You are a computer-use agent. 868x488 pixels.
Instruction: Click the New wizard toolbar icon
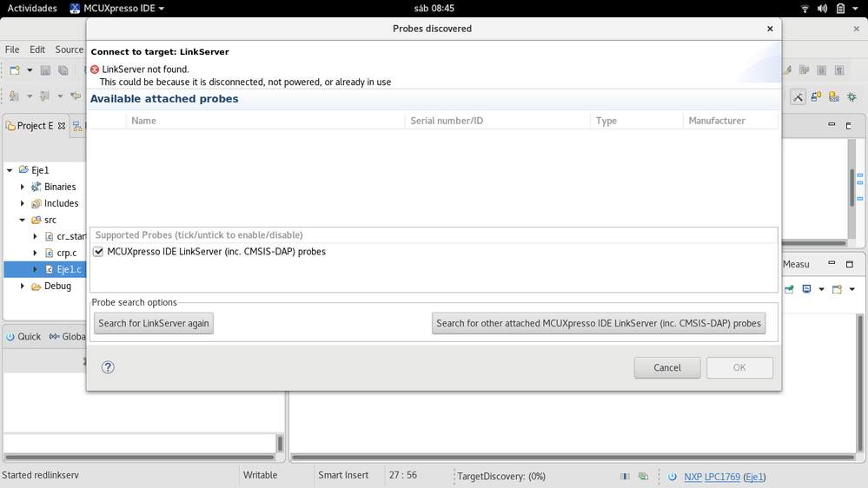tap(16, 70)
